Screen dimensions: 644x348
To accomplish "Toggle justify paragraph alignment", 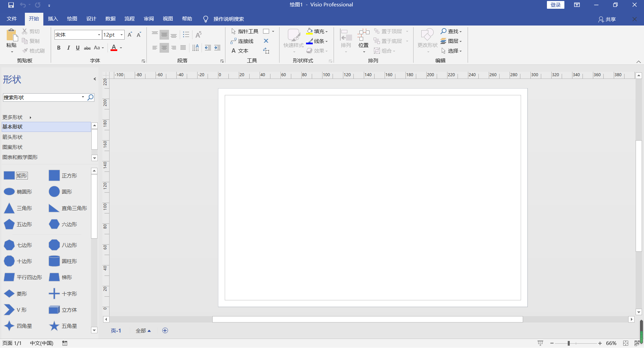I will click(183, 48).
